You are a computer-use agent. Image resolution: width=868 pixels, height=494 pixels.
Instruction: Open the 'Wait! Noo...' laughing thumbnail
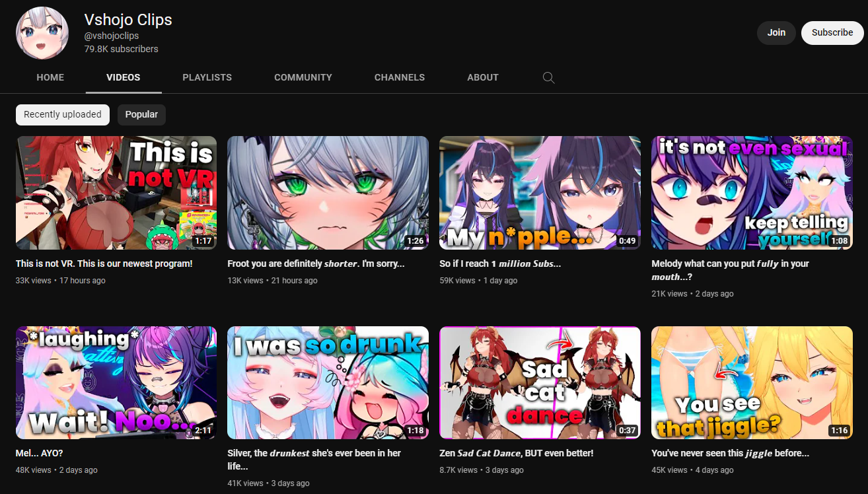(x=116, y=383)
